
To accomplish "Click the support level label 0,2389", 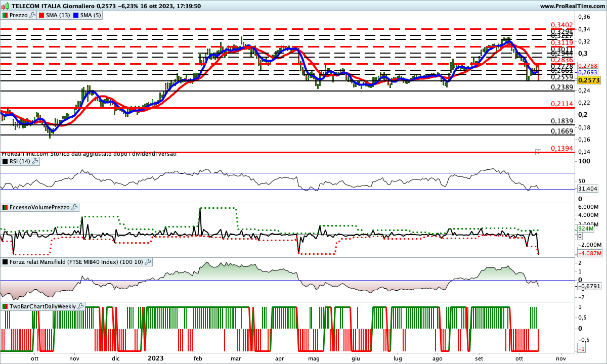I will (x=561, y=87).
